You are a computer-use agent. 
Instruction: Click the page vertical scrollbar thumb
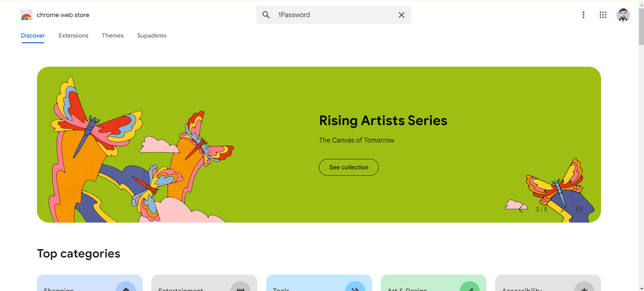point(641,27)
